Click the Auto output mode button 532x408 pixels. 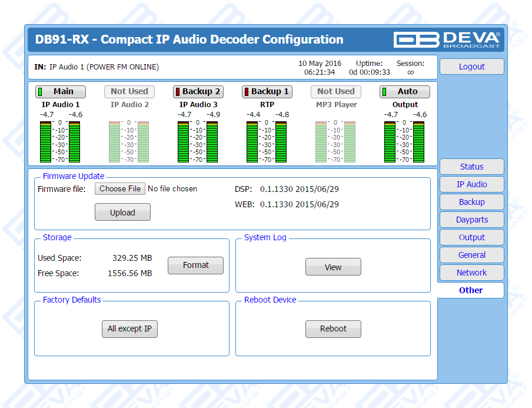point(405,92)
